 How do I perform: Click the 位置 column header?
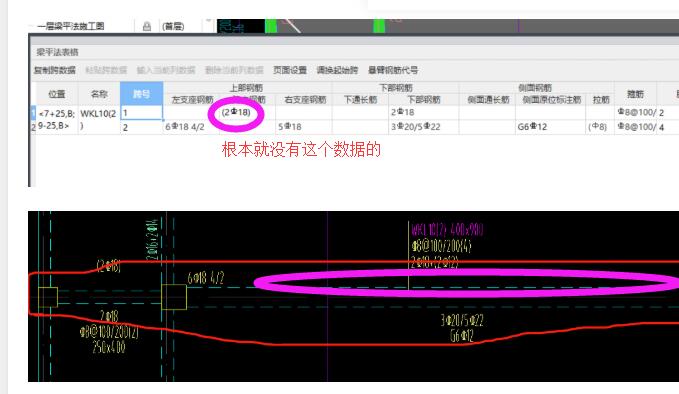tap(57, 94)
